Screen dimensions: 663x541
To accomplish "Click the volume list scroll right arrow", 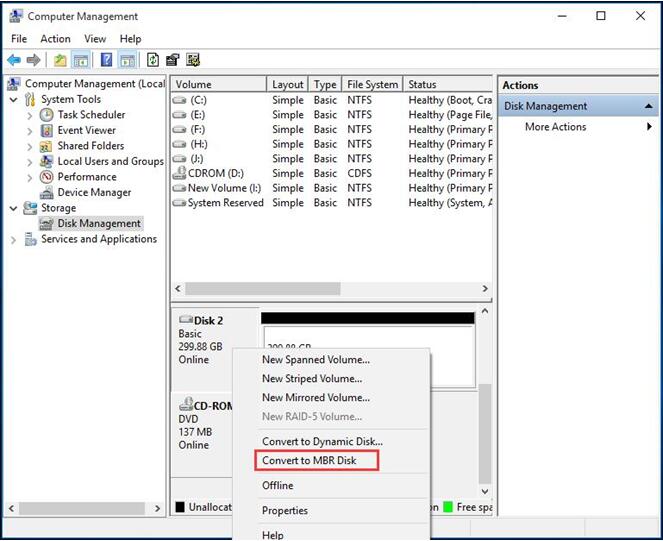I will click(485, 288).
